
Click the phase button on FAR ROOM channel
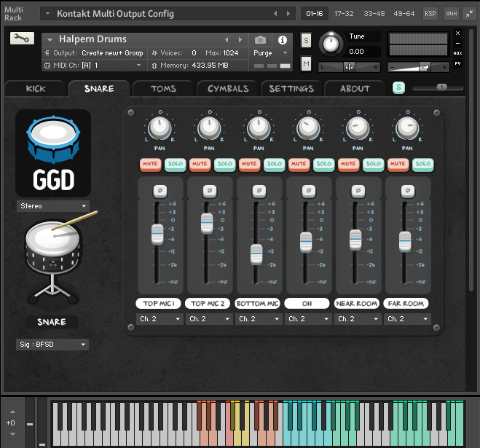pyautogui.click(x=406, y=190)
